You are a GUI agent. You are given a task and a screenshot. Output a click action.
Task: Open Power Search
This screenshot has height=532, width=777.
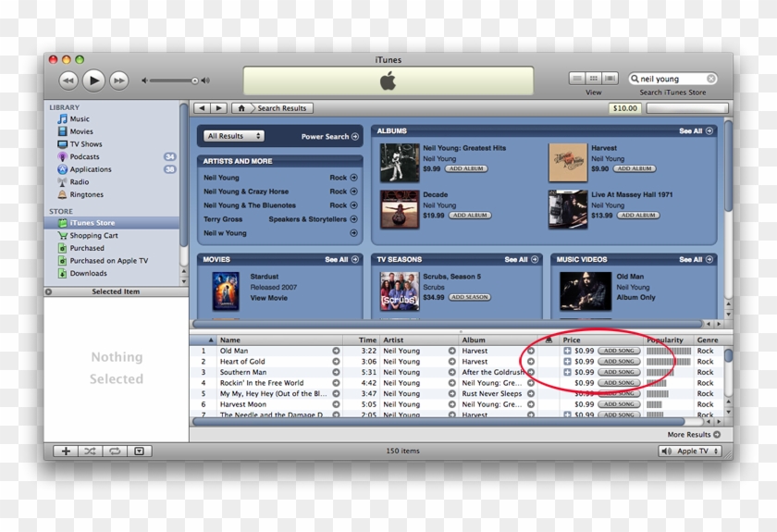[329, 136]
